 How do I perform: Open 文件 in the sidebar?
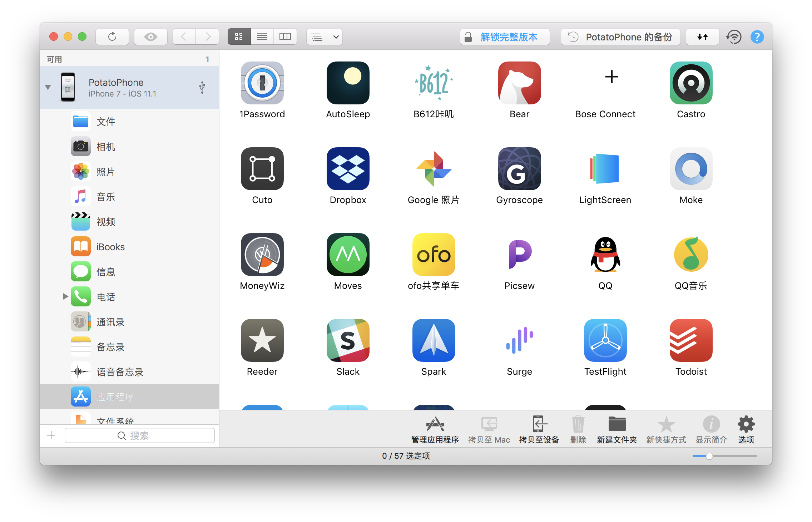click(129, 122)
